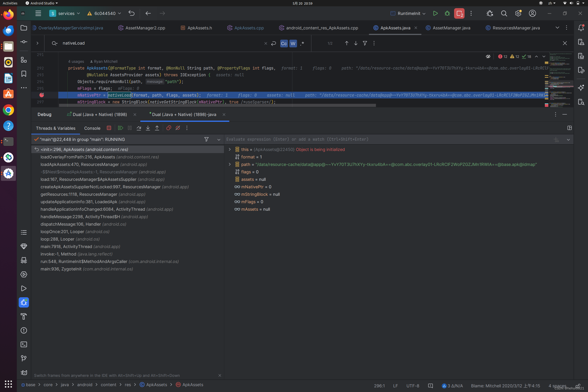Step over in debugger

139,128
